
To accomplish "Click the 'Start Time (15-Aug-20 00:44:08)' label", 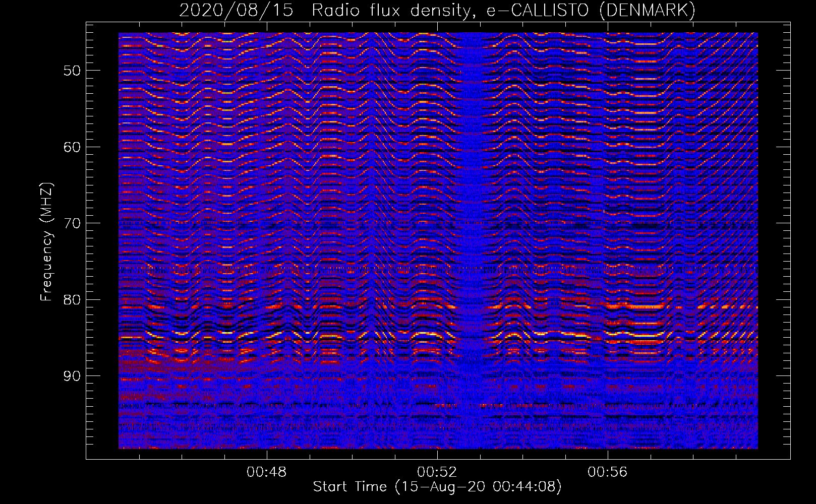I will 437,487.
